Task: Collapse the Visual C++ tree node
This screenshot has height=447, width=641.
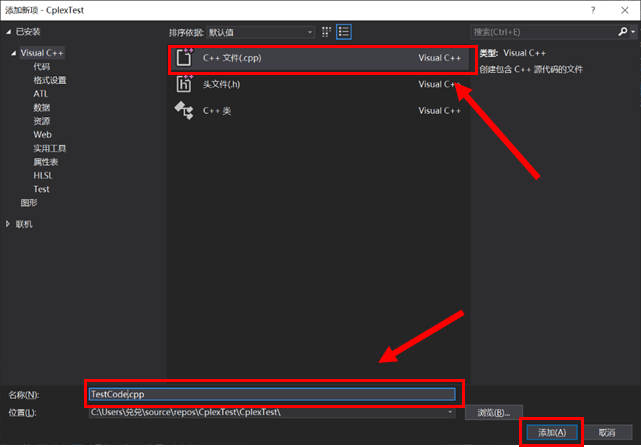Action: tap(13, 53)
